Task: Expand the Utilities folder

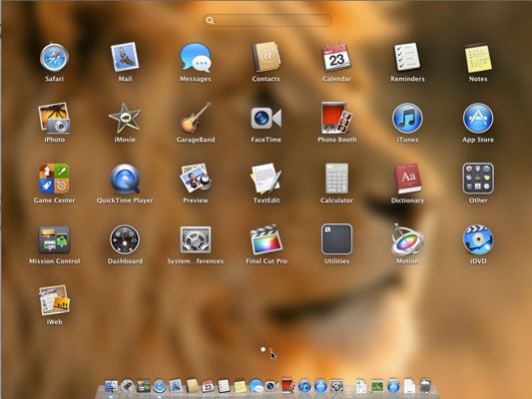Action: [x=336, y=239]
